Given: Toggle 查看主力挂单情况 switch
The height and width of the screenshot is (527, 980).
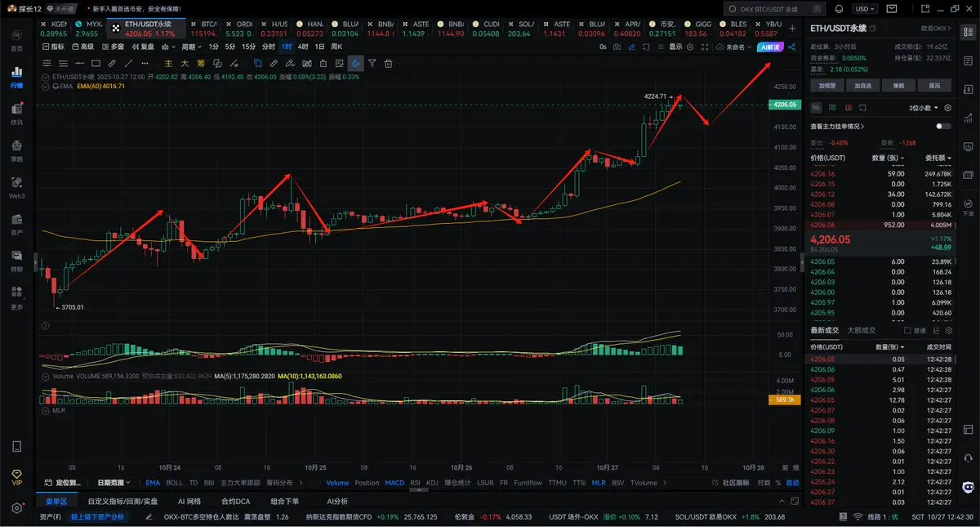Looking at the screenshot, I should click(x=944, y=127).
